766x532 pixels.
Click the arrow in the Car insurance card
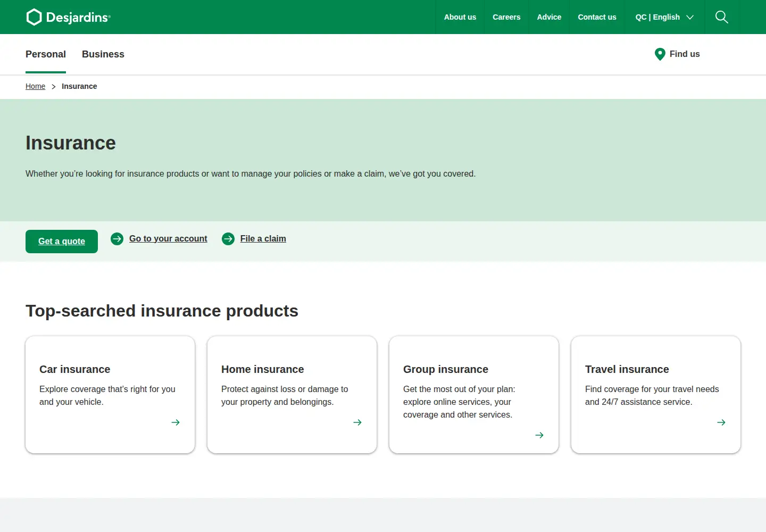tap(176, 422)
